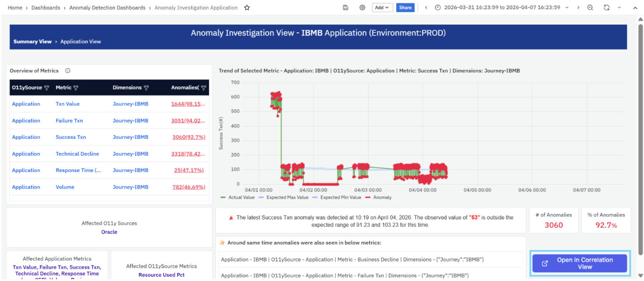Refresh the dashboard
Viewport: 644px width, 281px height.
(607, 8)
